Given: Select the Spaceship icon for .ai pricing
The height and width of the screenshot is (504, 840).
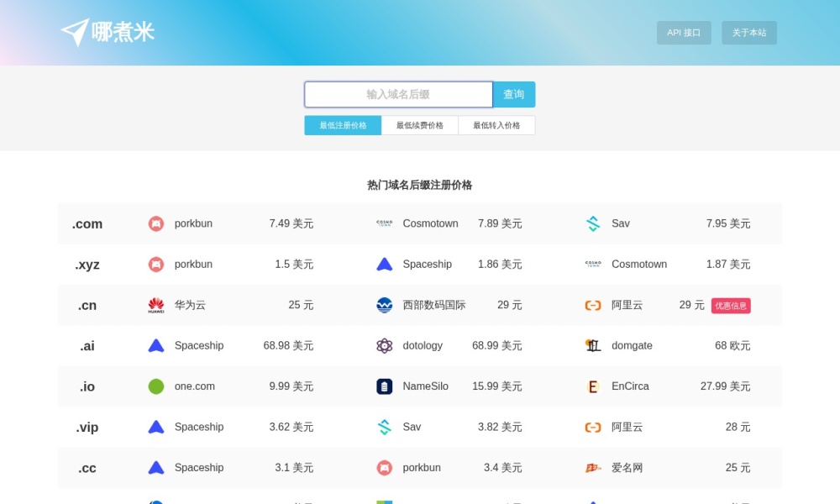Looking at the screenshot, I should (155, 345).
